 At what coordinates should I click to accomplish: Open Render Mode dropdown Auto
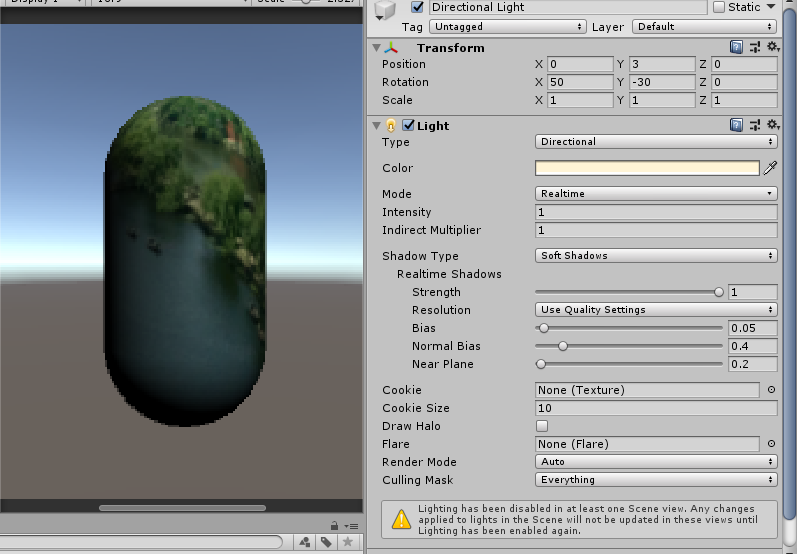(656, 461)
